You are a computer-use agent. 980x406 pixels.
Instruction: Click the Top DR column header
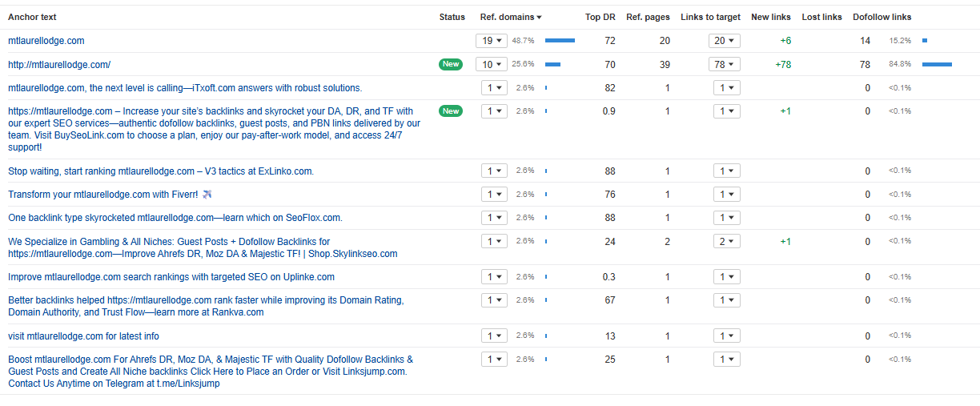click(600, 17)
